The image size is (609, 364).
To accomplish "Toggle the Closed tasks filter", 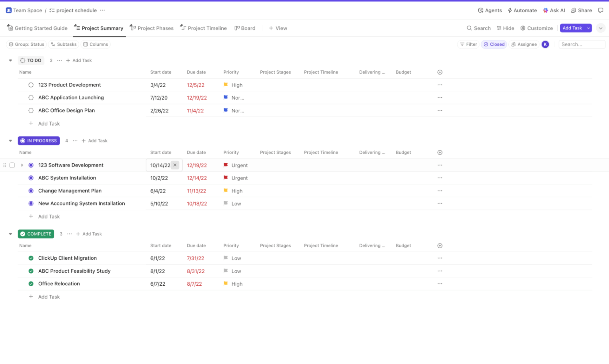I will click(x=494, y=44).
